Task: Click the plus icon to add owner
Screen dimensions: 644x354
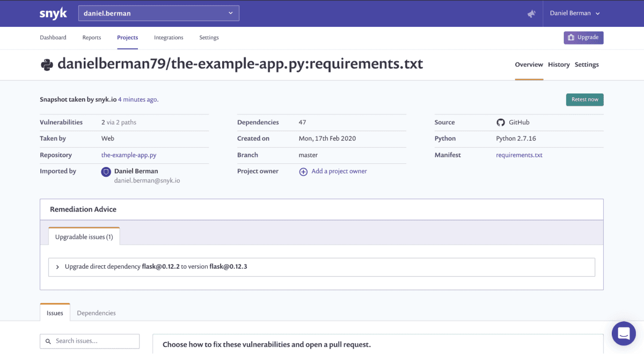Action: 303,171
